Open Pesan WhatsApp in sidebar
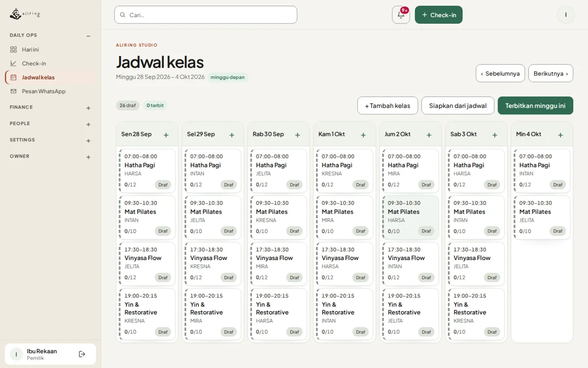The height and width of the screenshot is (368, 588). tap(50, 91)
